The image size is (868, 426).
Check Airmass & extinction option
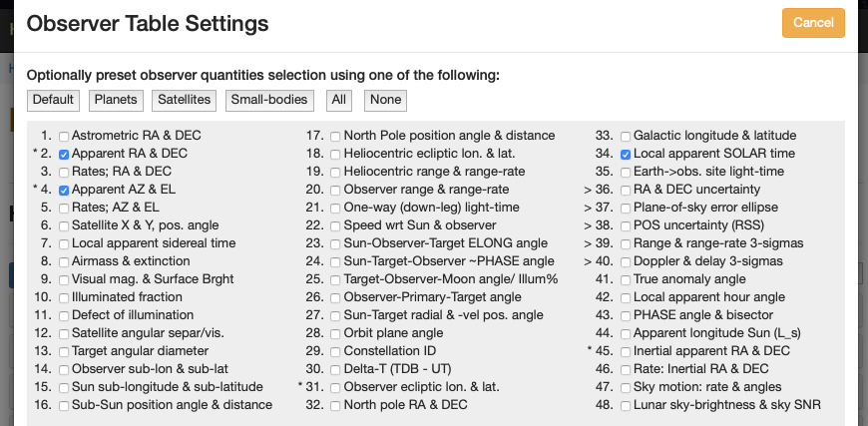click(64, 262)
